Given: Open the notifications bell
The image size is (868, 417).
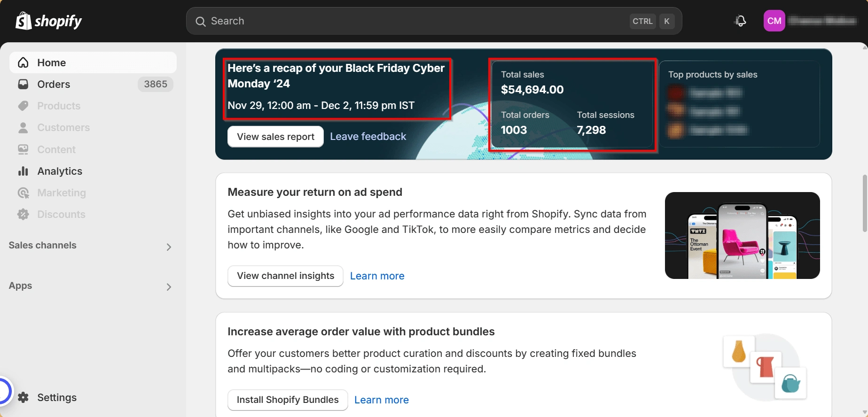Looking at the screenshot, I should pos(741,21).
